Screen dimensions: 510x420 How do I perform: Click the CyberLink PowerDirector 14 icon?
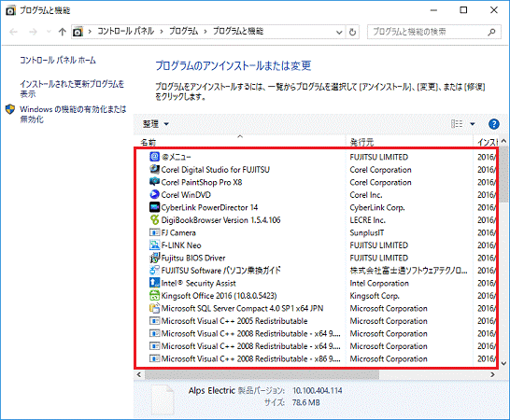154,207
